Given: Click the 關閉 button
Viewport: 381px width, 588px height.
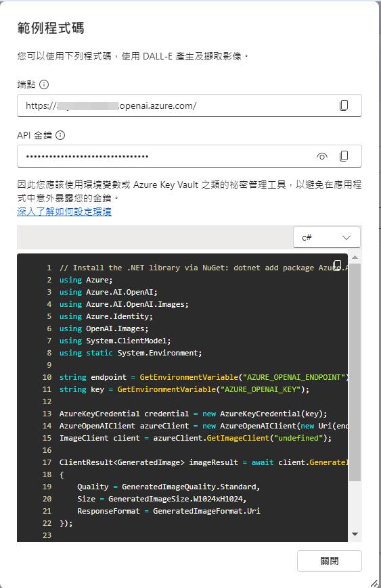Looking at the screenshot, I should pos(329,561).
